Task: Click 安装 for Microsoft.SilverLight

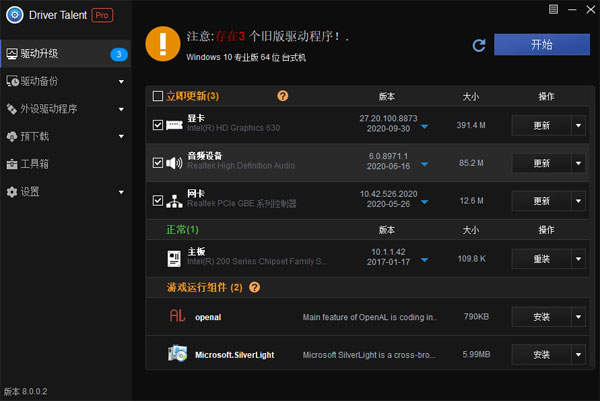Action: point(541,355)
